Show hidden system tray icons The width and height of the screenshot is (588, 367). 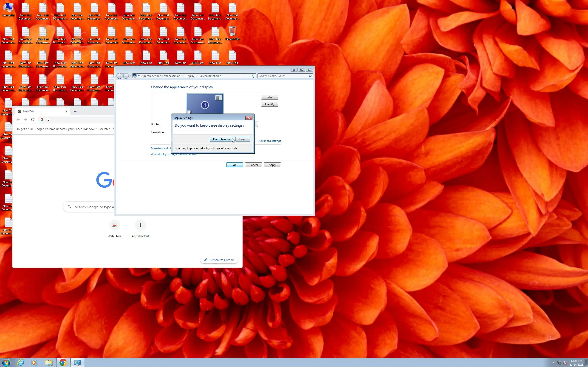(554, 363)
